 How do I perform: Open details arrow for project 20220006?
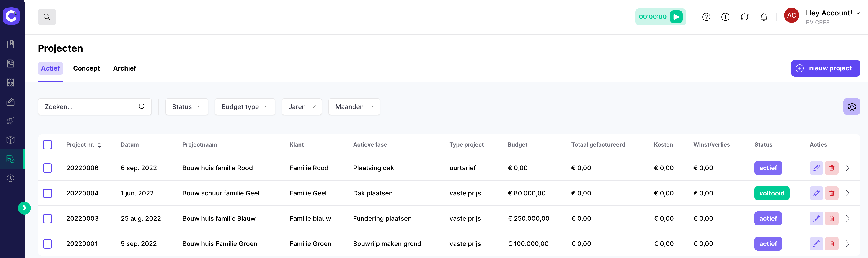pos(847,168)
